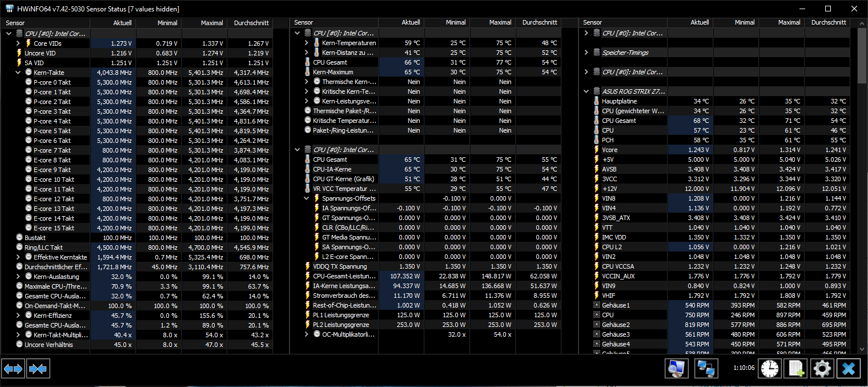This screenshot has height=387, width=868.
Task: Click the P-core 0 Takt row label
Action: pos(53,82)
